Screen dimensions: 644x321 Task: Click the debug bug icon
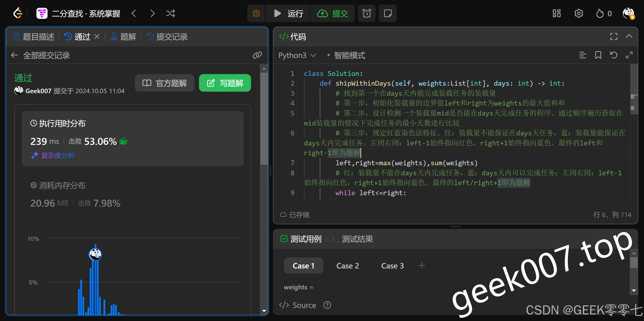click(x=256, y=13)
